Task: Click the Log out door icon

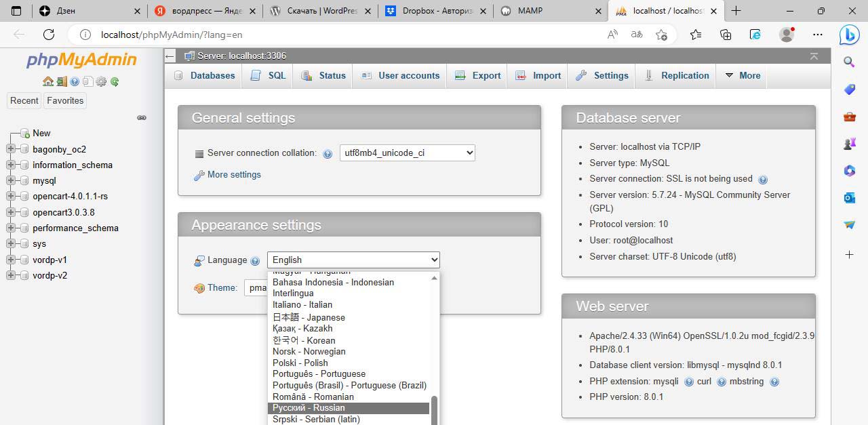Action: coord(62,81)
